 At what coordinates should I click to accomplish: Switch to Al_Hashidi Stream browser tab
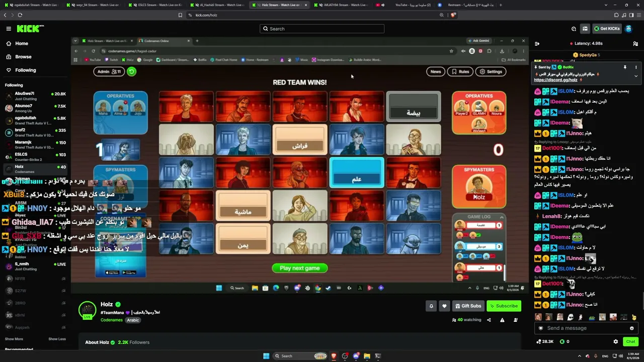tap(216, 5)
